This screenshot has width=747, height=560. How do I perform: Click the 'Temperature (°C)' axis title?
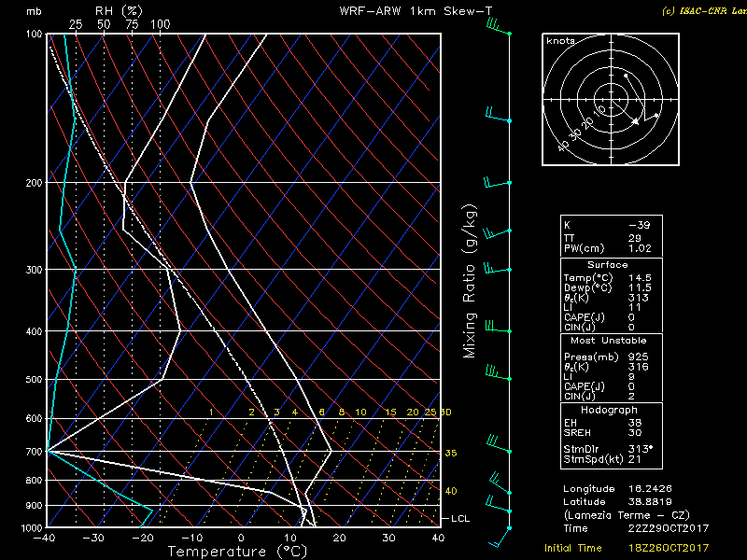pos(237,552)
